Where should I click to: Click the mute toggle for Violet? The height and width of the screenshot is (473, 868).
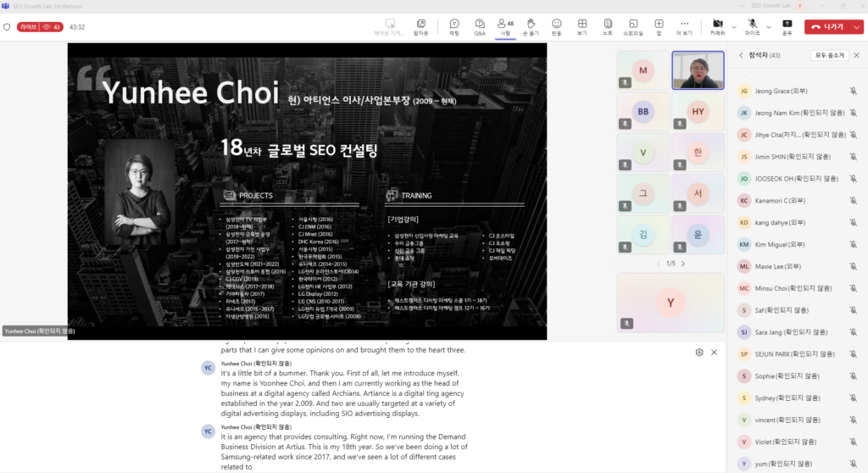pos(853,442)
